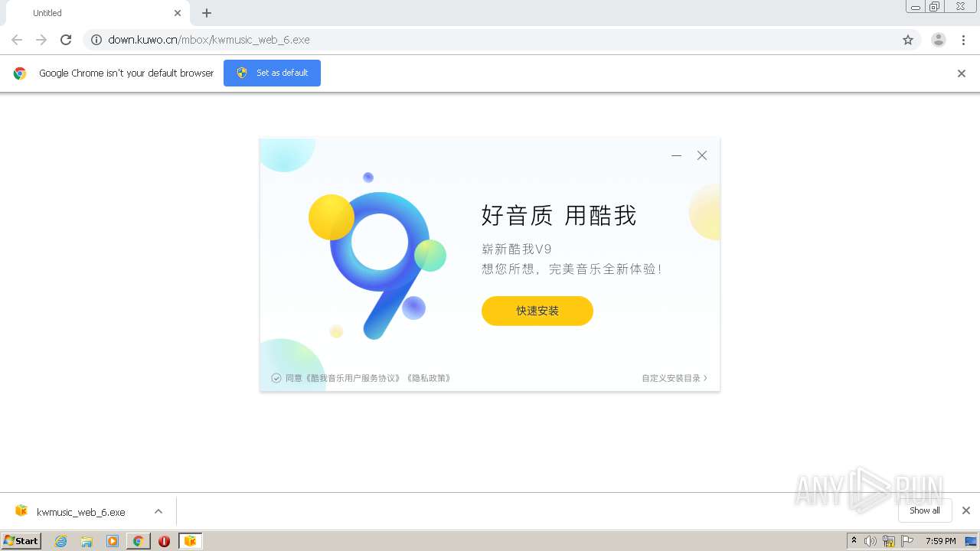Screen dimensions: 980x551
Task: Open the media player taskbar icon
Action: click(113, 541)
